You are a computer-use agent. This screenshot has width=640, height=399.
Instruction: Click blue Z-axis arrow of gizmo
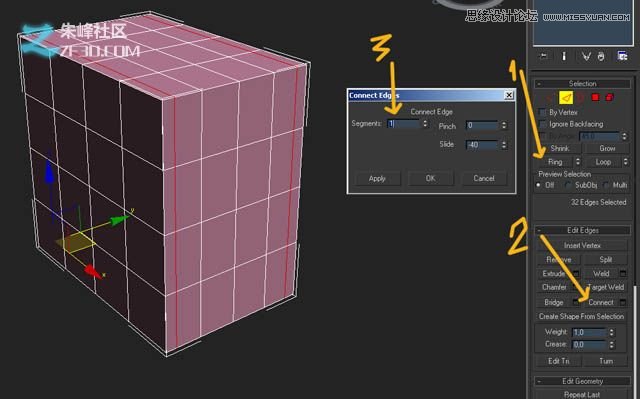click(49, 173)
